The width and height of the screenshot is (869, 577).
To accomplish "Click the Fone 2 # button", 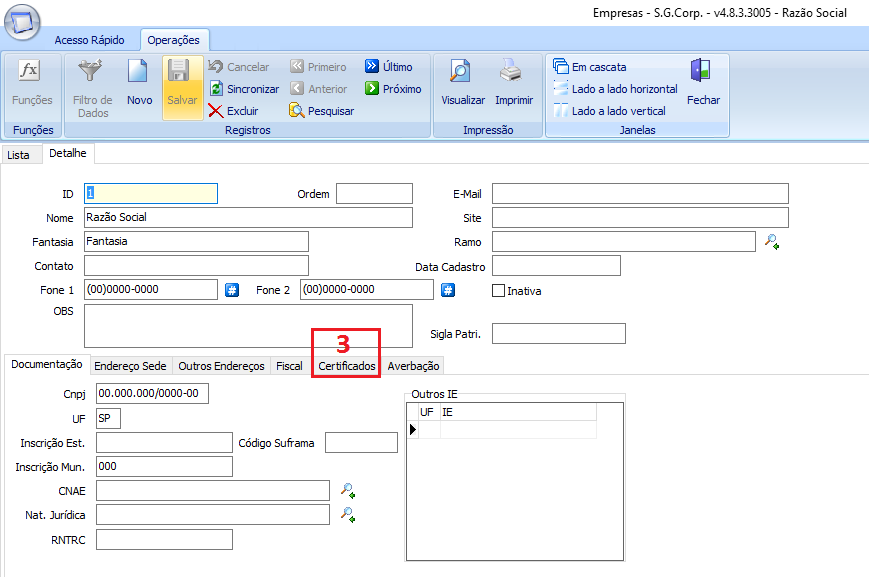I will coord(448,290).
